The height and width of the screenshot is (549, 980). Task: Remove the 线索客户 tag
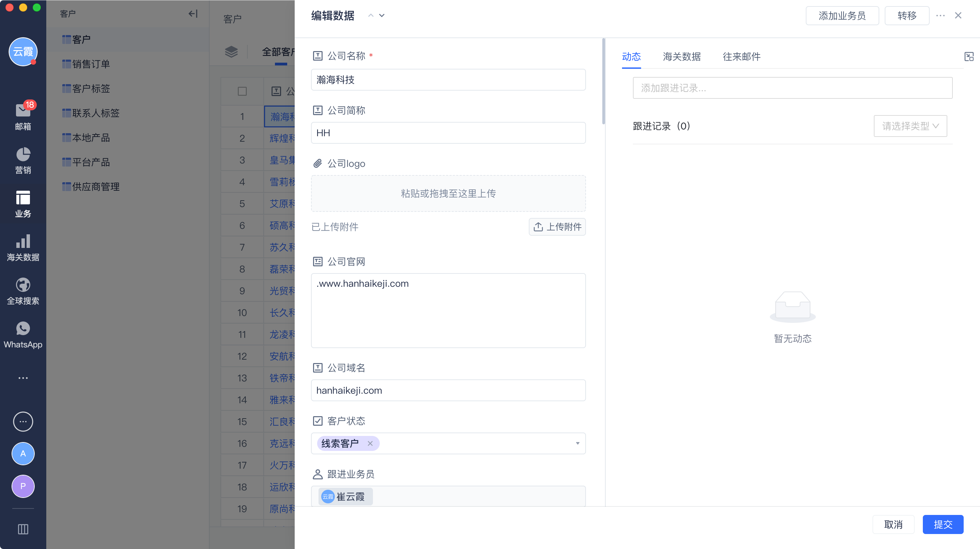370,443
